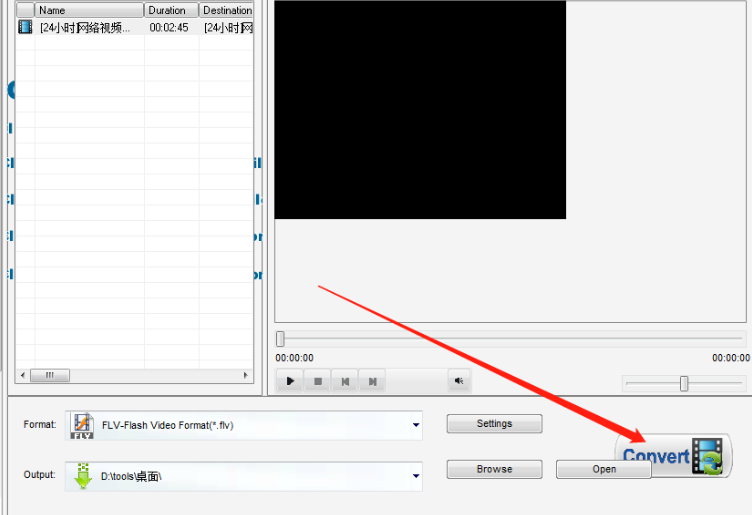Expand the Format dropdown arrow
Image resolution: width=752 pixels, height=515 pixels.
click(416, 425)
